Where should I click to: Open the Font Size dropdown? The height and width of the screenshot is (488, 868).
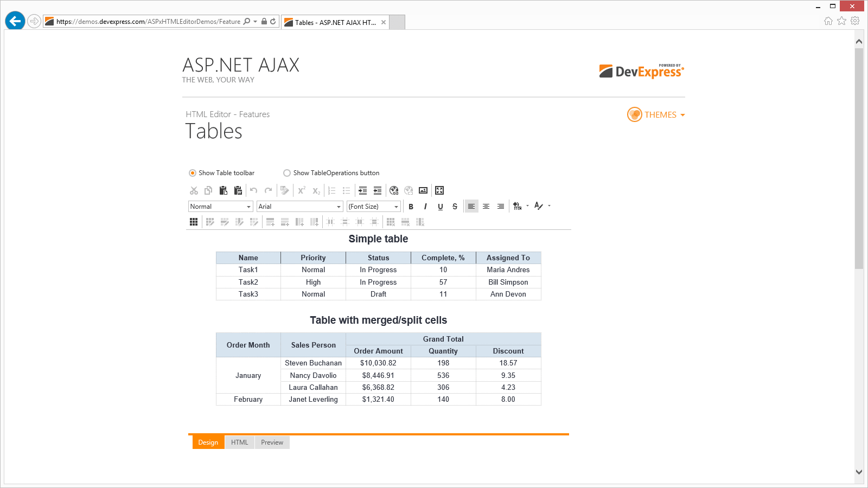point(397,207)
